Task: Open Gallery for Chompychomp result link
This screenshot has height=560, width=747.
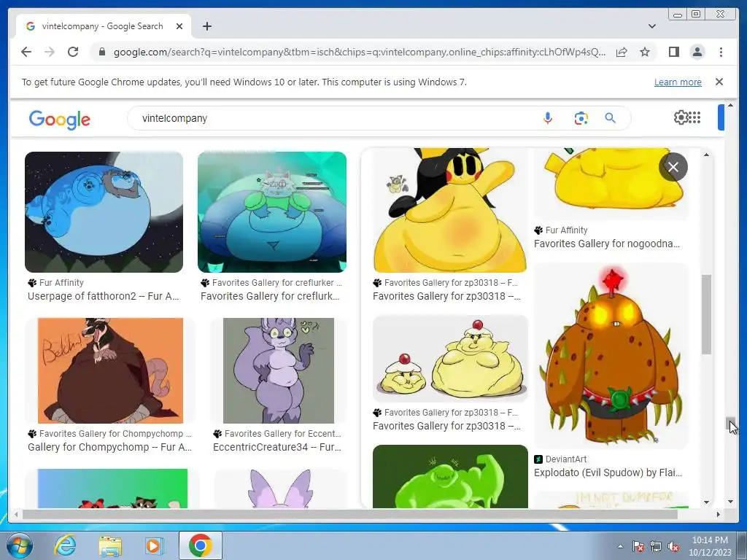Action: coord(109,447)
